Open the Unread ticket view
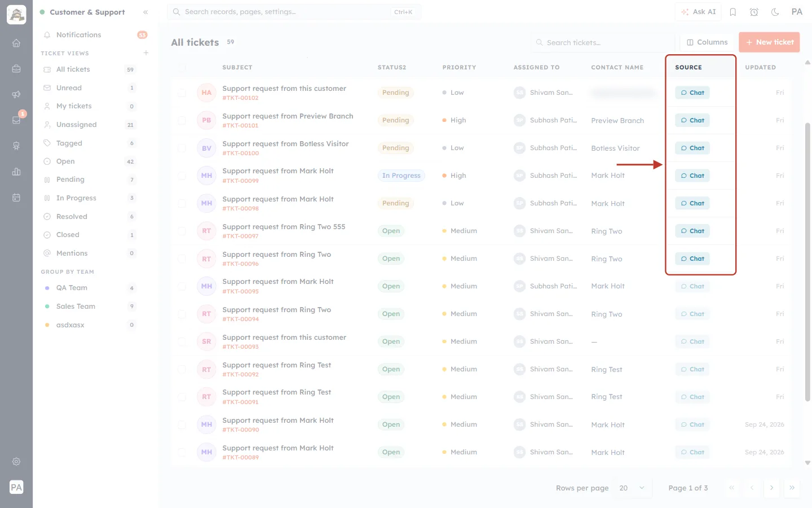The width and height of the screenshot is (812, 508). tap(89, 88)
